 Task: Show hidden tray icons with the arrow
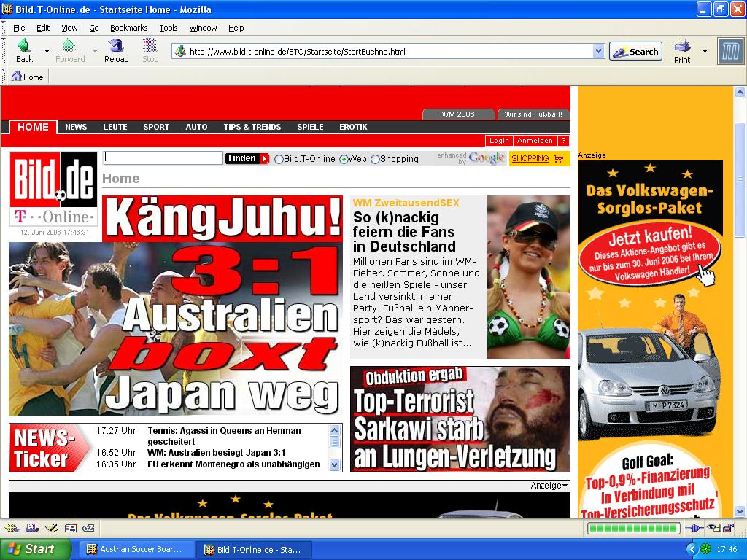click(692, 549)
